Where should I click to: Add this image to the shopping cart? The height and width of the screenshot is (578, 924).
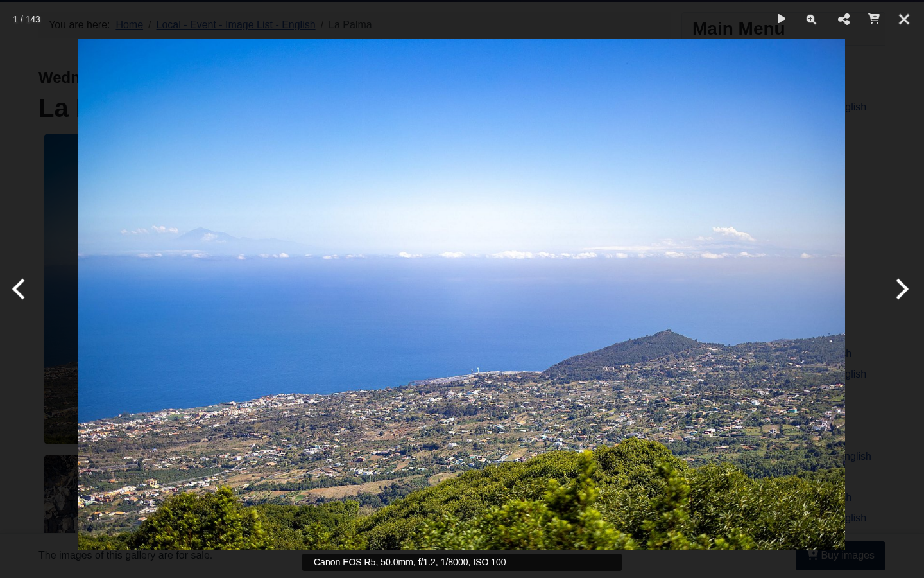pos(874,19)
